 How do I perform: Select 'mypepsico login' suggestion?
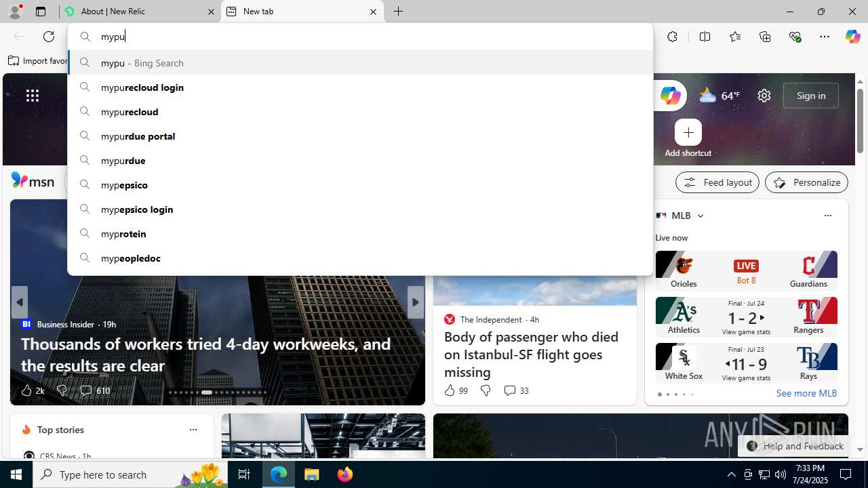click(360, 209)
